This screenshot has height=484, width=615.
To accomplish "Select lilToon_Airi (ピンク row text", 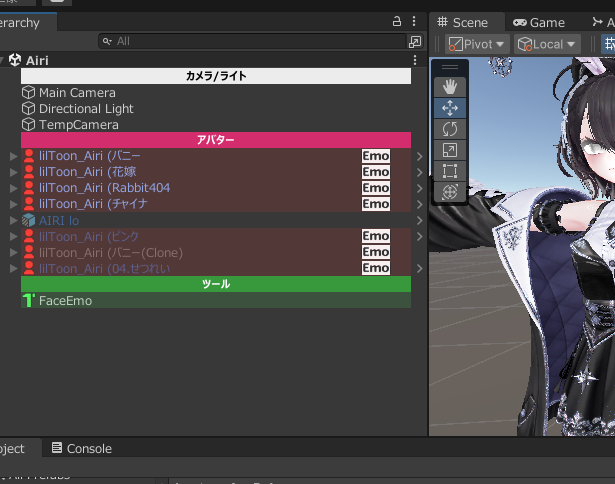I will [x=89, y=237].
